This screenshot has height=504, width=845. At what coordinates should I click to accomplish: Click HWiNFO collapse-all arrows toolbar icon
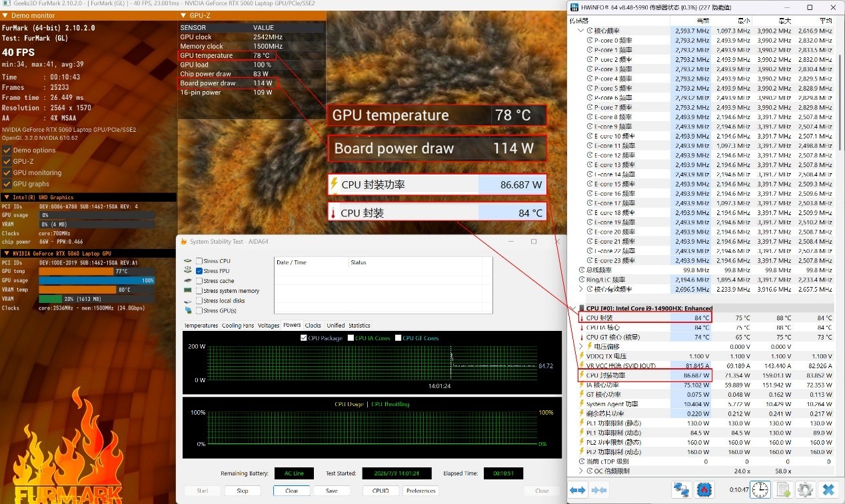pyautogui.click(x=599, y=490)
